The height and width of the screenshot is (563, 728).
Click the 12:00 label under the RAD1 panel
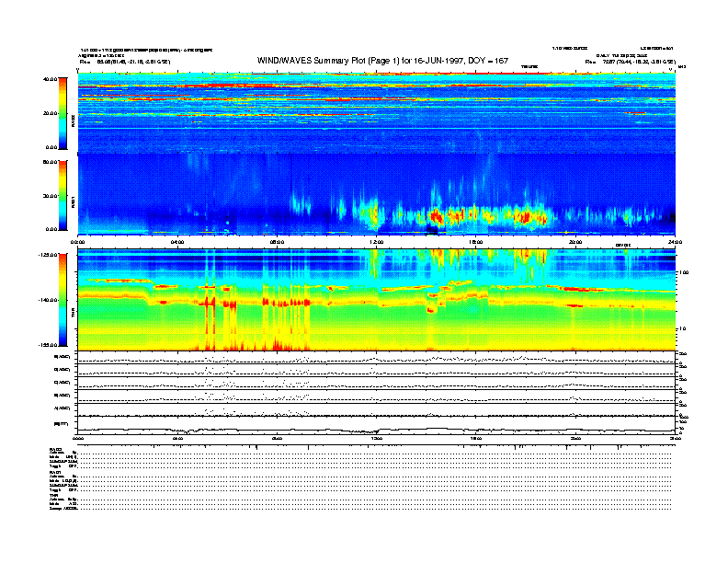pyautogui.click(x=377, y=242)
